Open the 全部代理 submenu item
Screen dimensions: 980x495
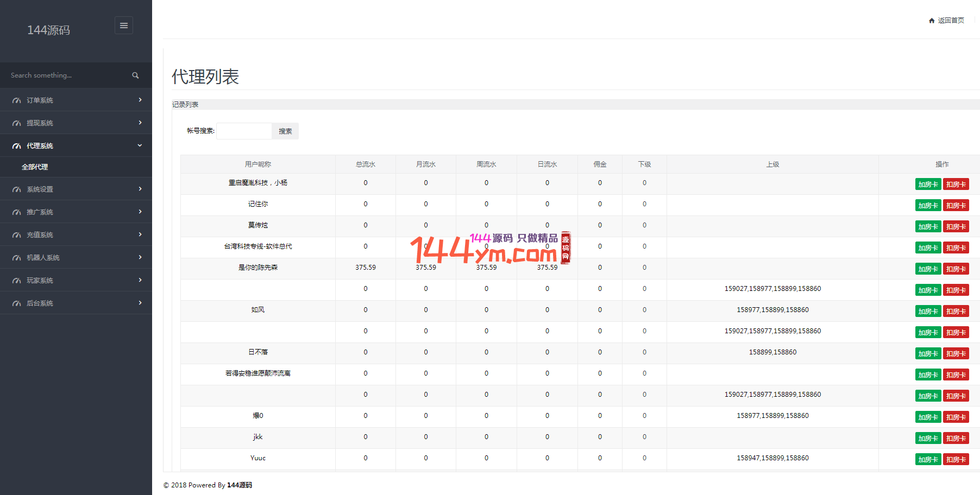pos(35,167)
